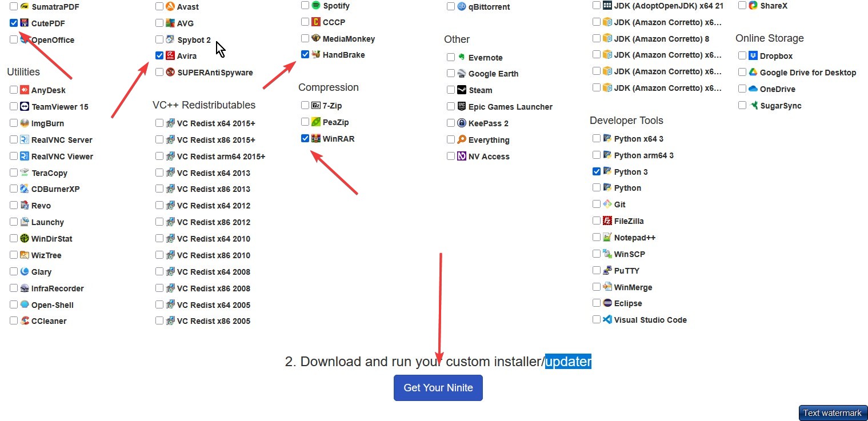Click the Git icon
Viewport: 868px width, 421px height.
click(x=607, y=205)
